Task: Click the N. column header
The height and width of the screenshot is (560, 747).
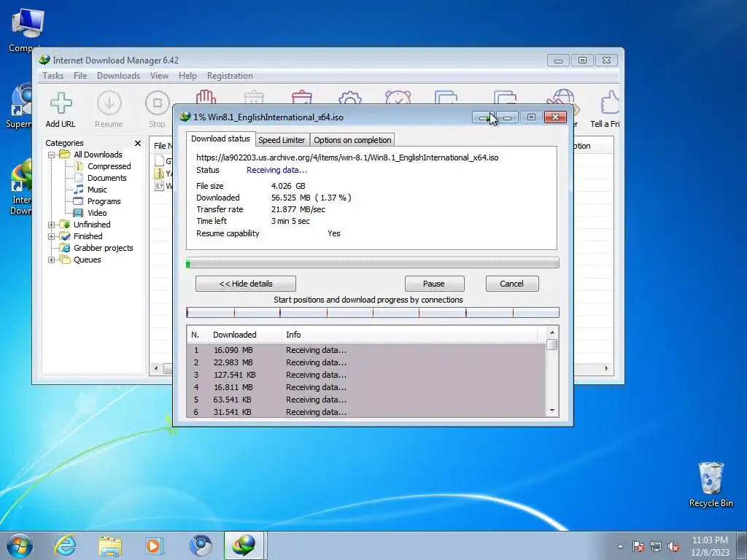Action: [x=198, y=335]
